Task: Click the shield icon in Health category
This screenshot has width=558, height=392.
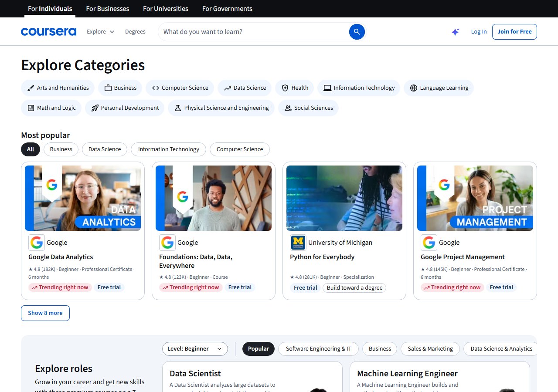Action: (285, 88)
